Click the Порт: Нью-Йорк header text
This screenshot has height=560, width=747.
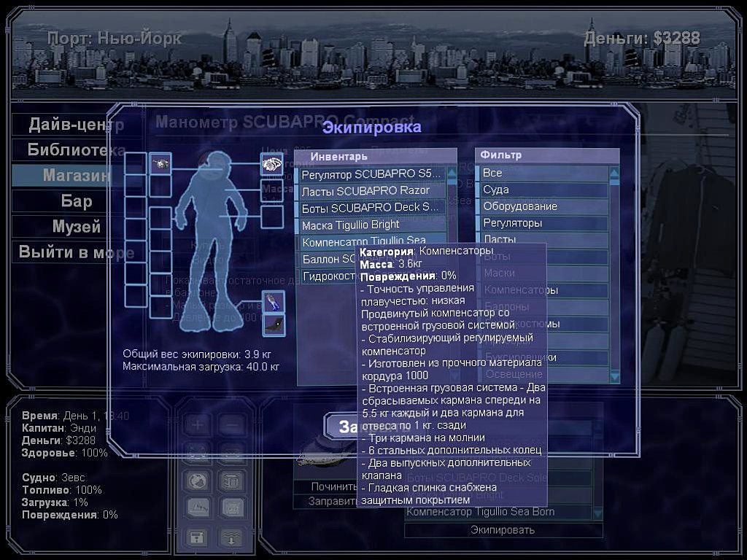coord(115,38)
